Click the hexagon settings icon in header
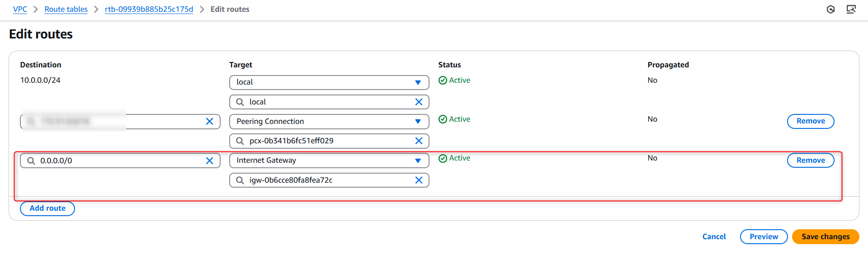This screenshot has width=868, height=274. click(830, 9)
